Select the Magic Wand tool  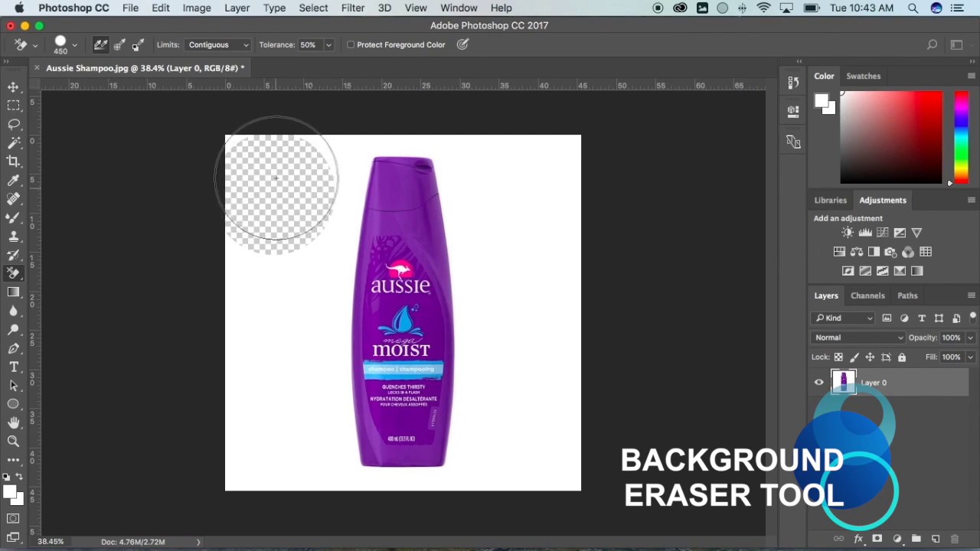[x=14, y=142]
